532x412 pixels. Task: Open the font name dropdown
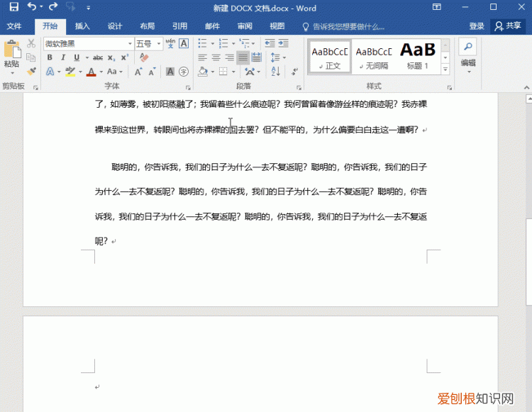click(130, 44)
